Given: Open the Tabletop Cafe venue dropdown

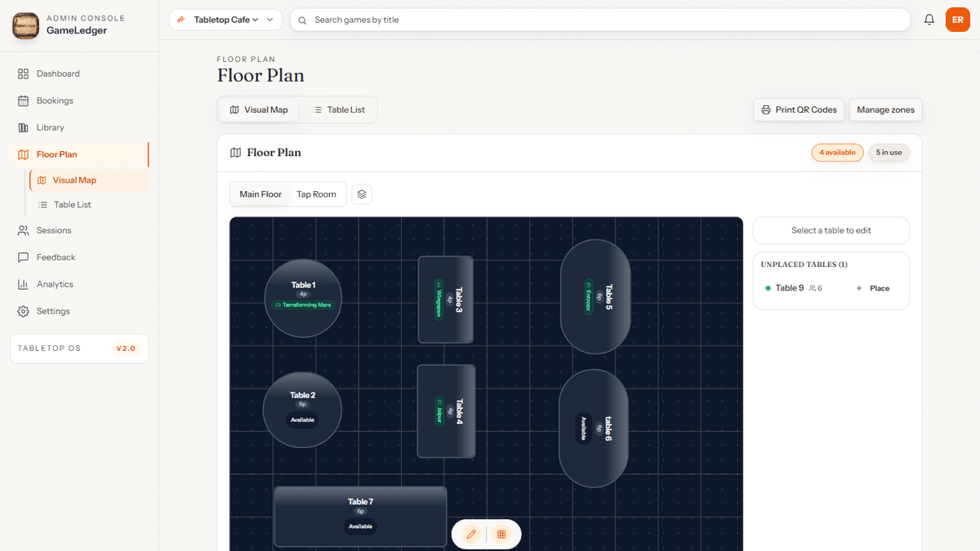Looking at the screenshot, I should tap(225, 20).
